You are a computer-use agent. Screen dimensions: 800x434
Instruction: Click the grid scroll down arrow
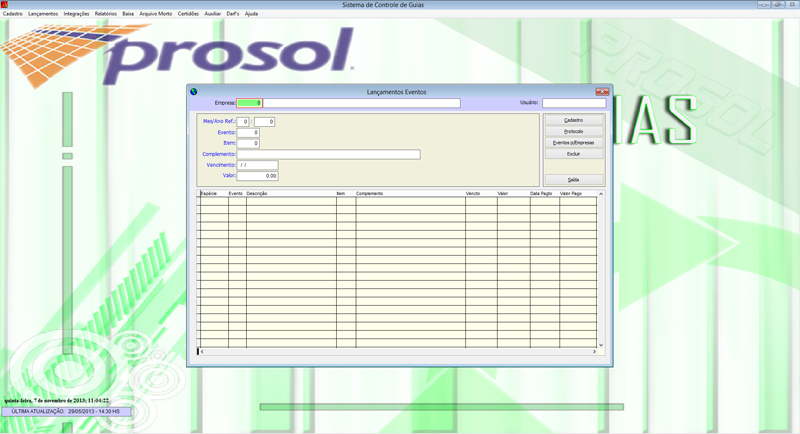point(601,345)
